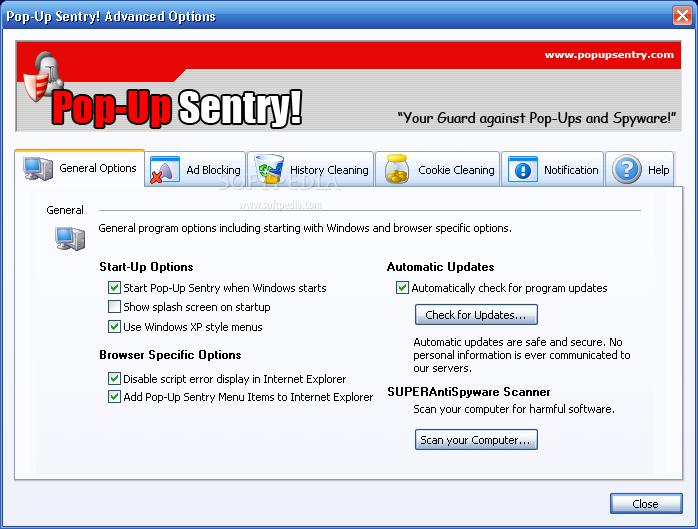Click the 'Automatic updates are safe and secure' note

click(x=522, y=355)
